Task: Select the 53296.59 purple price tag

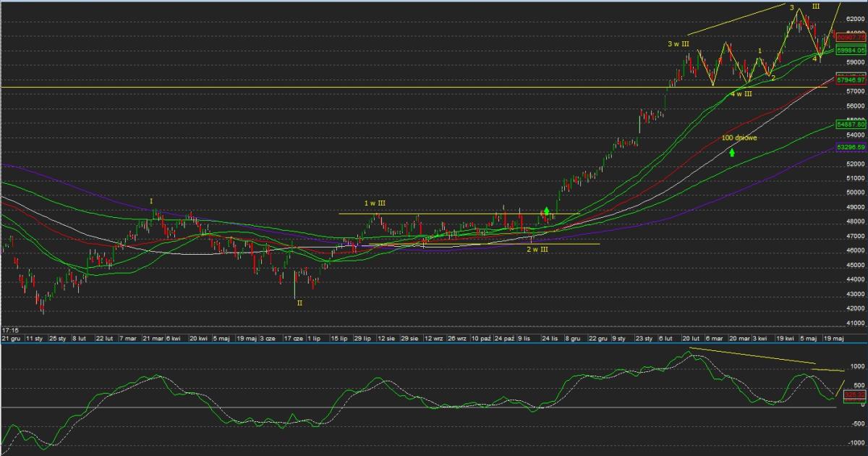Action: pyautogui.click(x=851, y=147)
